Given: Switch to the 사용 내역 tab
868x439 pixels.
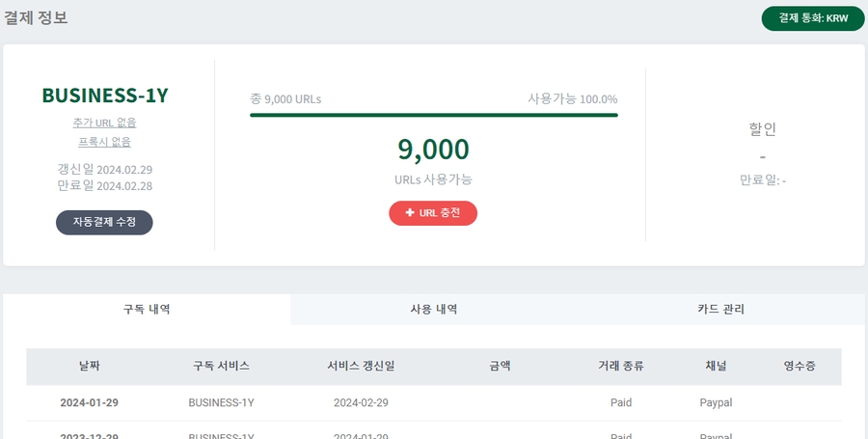Looking at the screenshot, I should point(434,310).
